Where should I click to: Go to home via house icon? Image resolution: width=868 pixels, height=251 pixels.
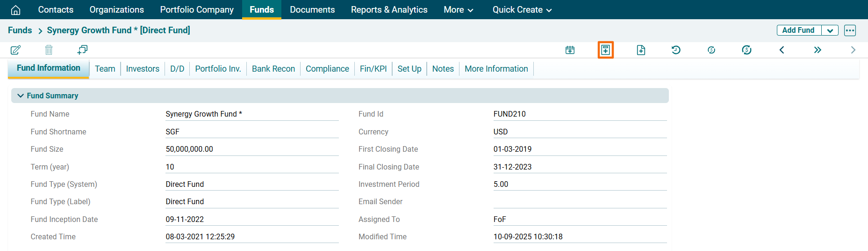15,10
